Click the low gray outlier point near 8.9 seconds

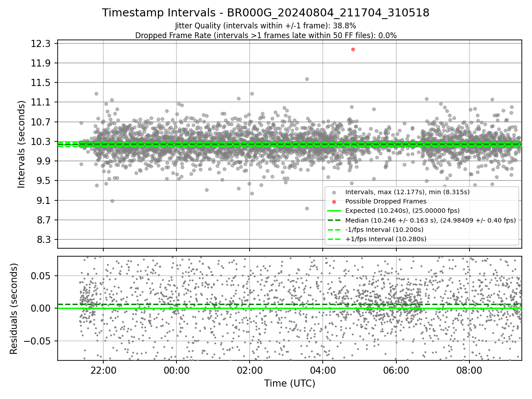(x=307, y=208)
